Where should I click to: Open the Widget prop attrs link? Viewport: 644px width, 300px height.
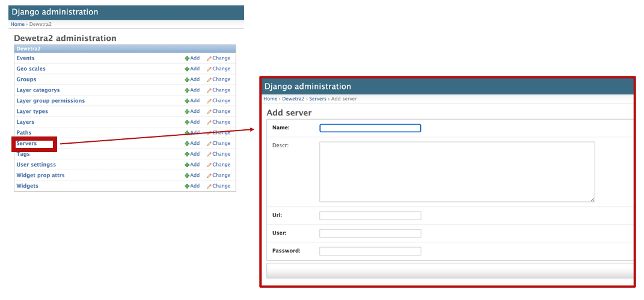pos(40,175)
